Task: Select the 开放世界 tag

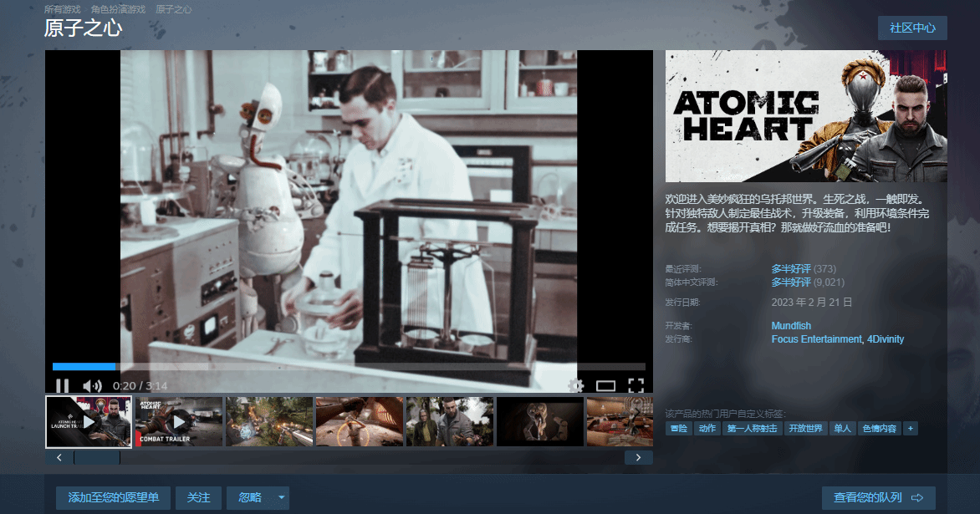Action: point(805,428)
